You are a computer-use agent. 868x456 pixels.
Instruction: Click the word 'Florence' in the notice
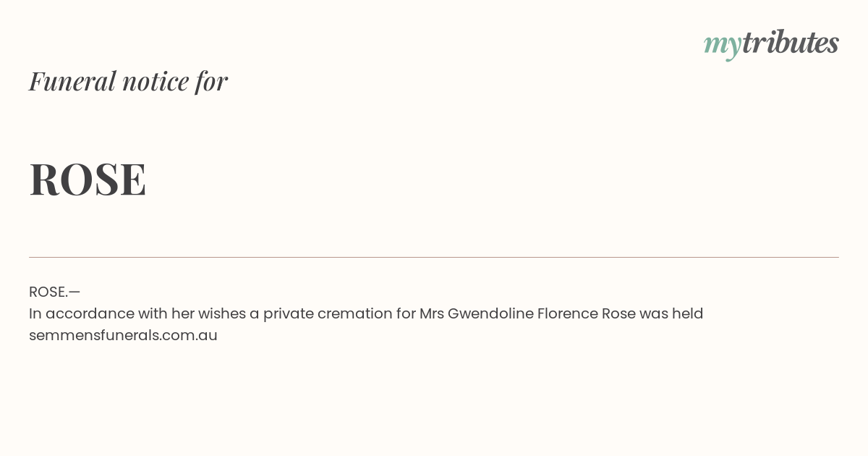point(568,313)
